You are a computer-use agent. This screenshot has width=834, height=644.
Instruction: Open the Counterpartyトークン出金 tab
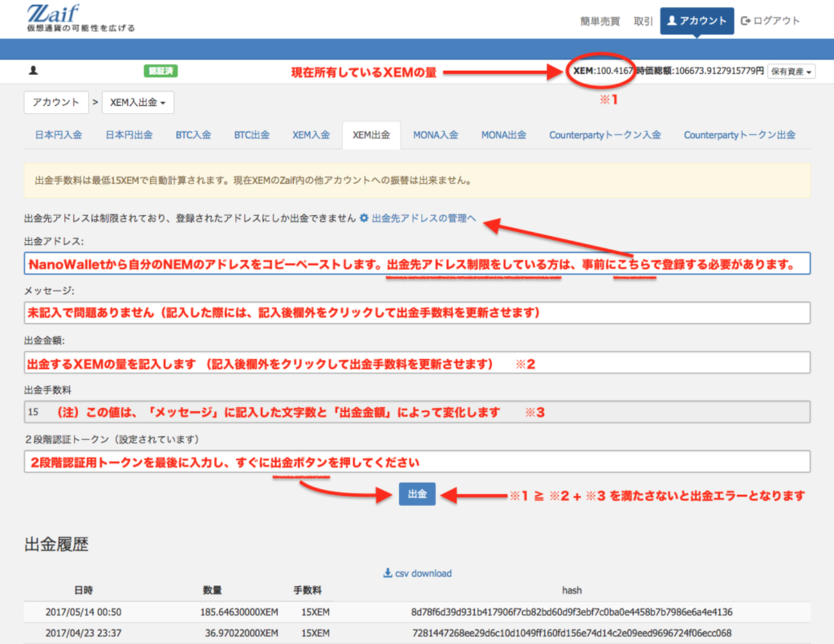click(740, 135)
